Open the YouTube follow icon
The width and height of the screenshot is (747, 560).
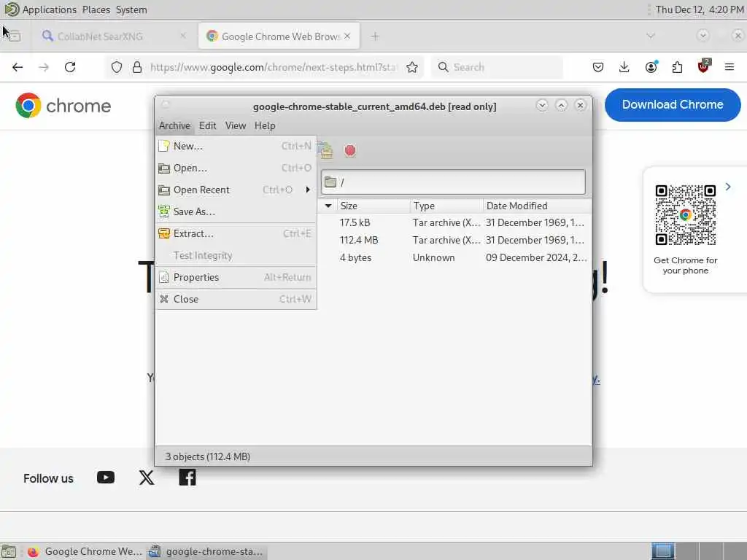coord(105,477)
